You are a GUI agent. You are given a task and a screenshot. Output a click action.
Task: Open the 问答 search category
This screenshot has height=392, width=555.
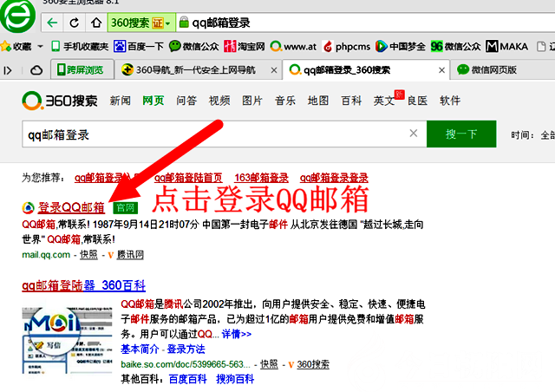click(x=186, y=101)
